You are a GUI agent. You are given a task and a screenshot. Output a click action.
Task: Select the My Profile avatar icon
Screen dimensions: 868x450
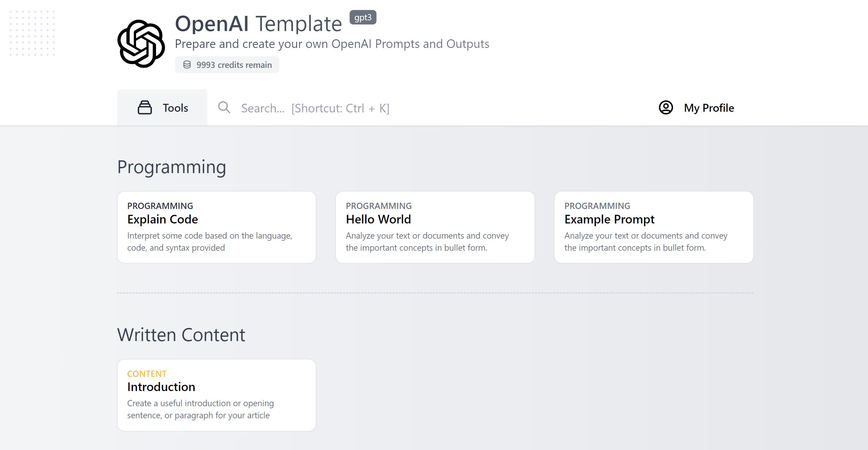click(x=665, y=108)
